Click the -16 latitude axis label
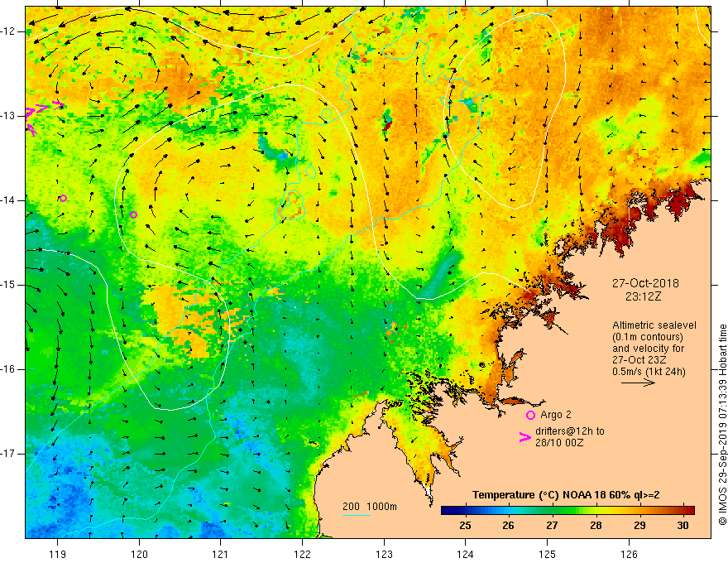Viewport: 728px width, 563px height. point(8,369)
